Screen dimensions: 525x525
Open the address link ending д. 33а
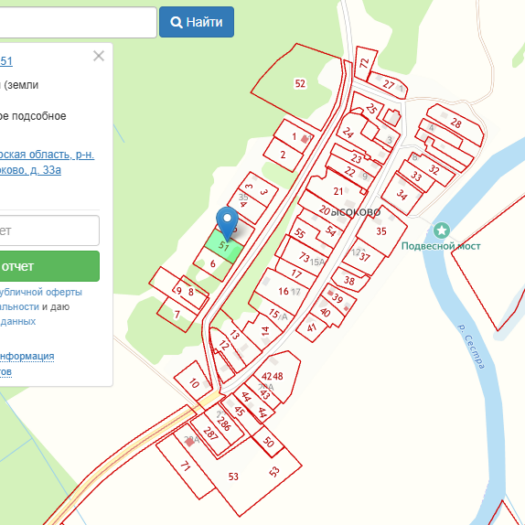click(30, 170)
